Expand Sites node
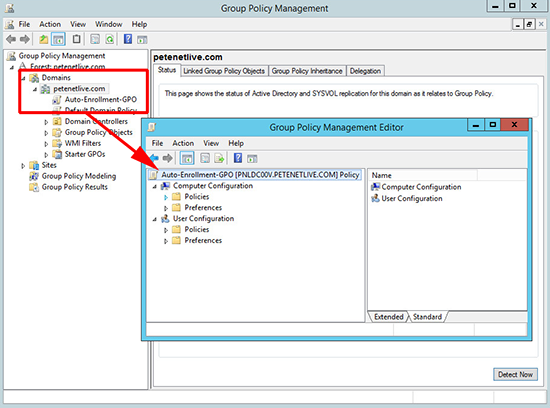 23,166
